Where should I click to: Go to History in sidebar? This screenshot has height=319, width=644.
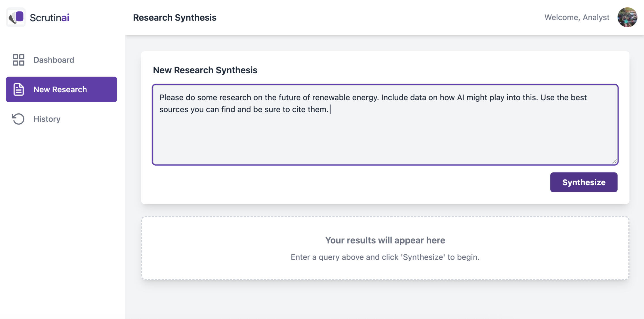pos(47,119)
